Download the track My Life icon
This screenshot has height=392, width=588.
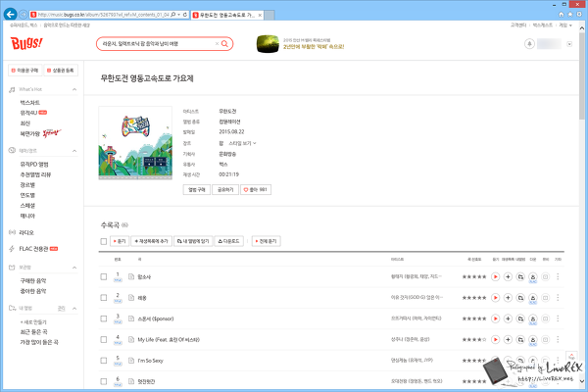tap(533, 340)
